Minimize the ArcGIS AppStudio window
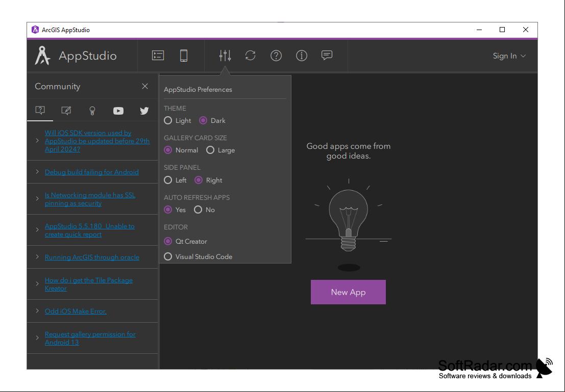The height and width of the screenshot is (392, 565). [x=479, y=30]
